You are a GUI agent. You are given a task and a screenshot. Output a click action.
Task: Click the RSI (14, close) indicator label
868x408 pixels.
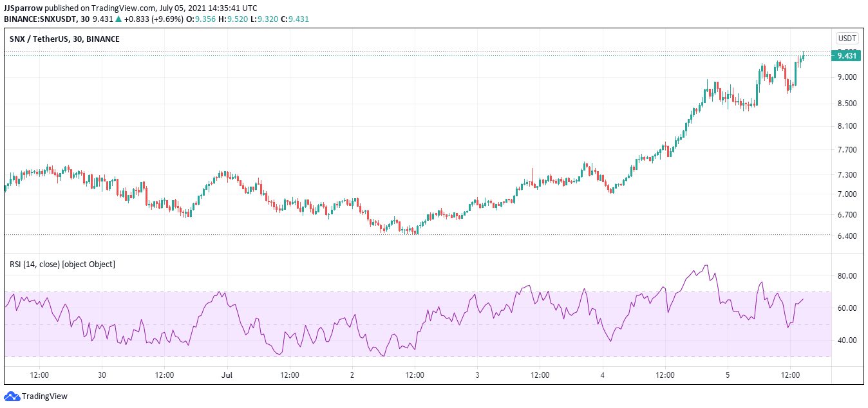[x=62, y=264]
